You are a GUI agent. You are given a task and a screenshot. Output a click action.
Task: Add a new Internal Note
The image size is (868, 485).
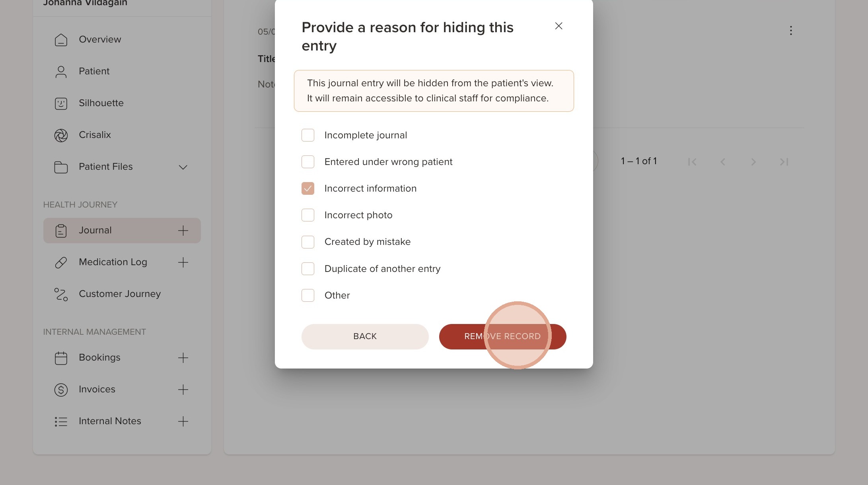click(183, 421)
